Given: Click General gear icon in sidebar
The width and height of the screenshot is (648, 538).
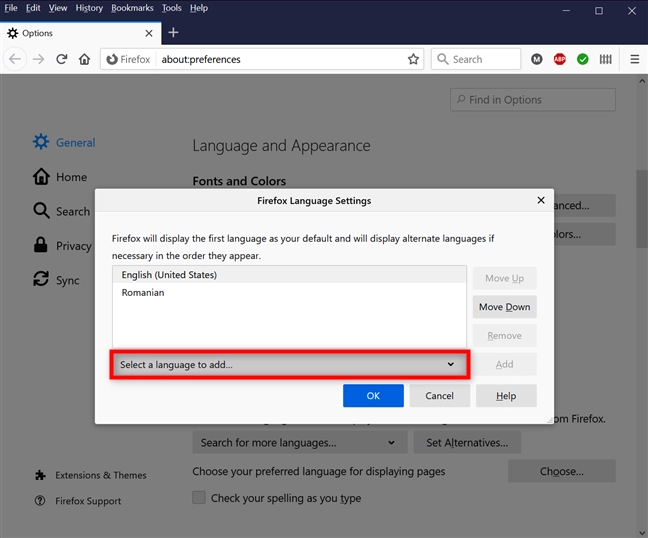Looking at the screenshot, I should 41,142.
